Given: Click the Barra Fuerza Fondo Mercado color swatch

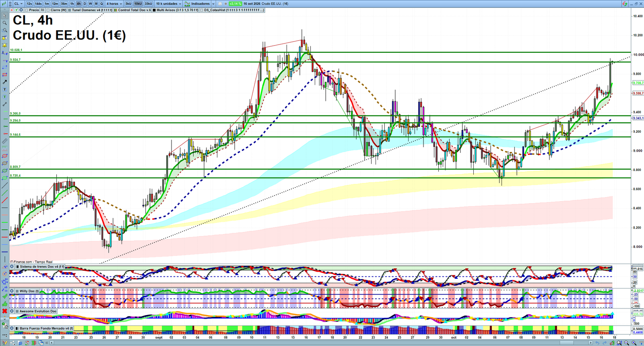Looking at the screenshot, I should (17, 328).
